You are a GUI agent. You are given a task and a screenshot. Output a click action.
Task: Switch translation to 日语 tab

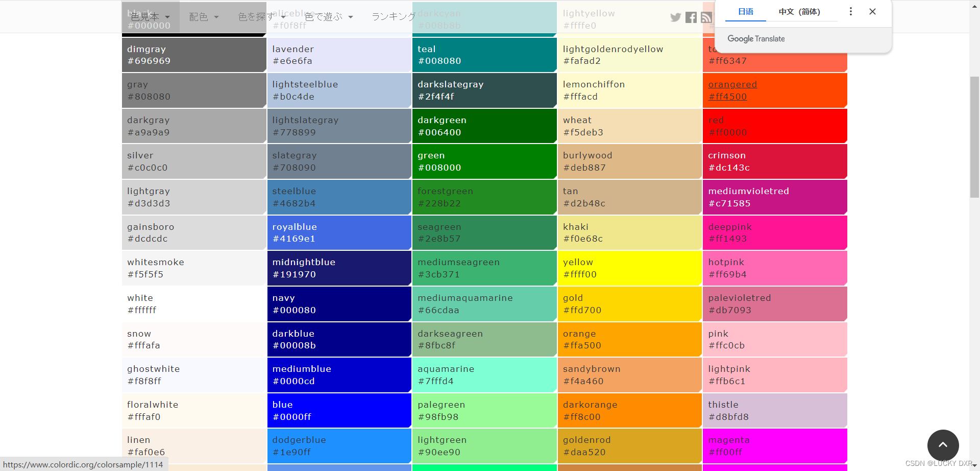tap(746, 12)
